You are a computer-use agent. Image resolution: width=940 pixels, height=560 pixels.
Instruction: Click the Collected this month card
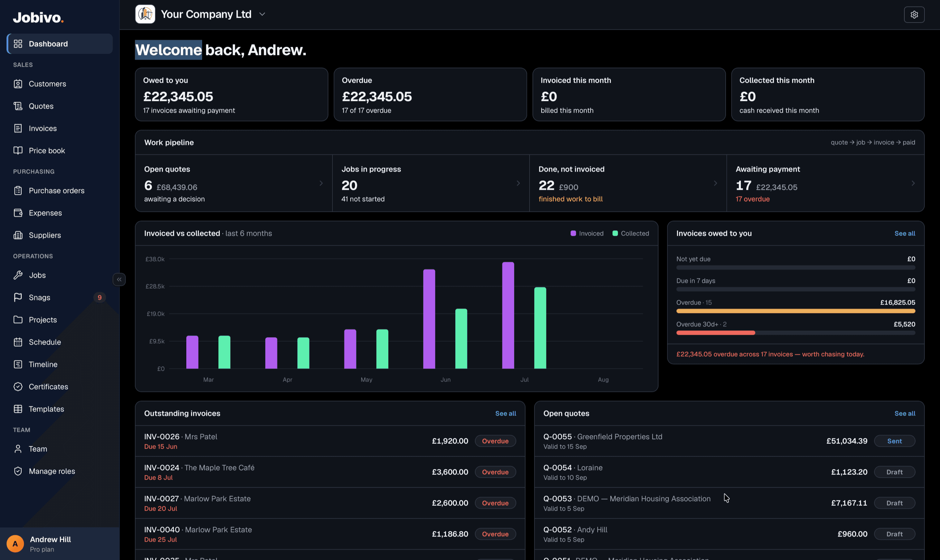[x=828, y=95]
